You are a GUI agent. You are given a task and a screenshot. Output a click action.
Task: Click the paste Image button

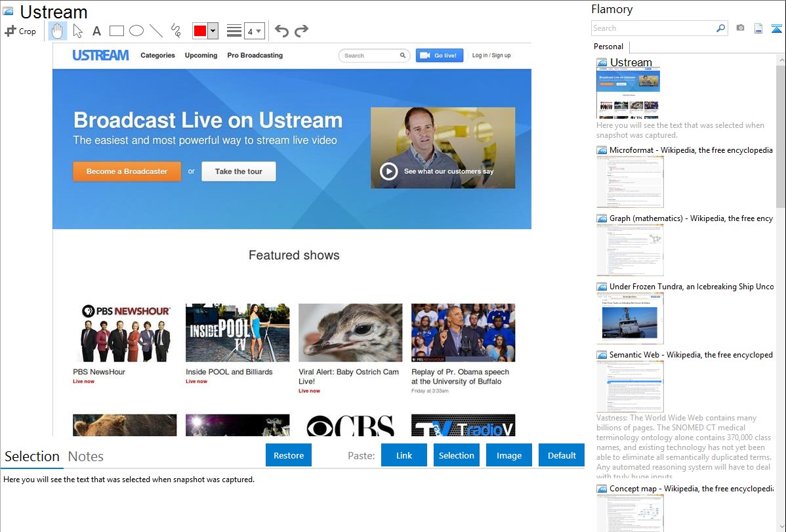[x=509, y=455]
